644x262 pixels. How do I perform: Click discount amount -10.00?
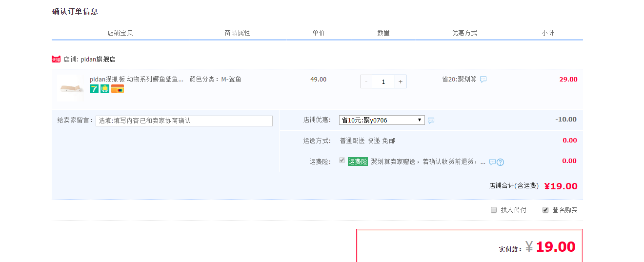(x=566, y=119)
